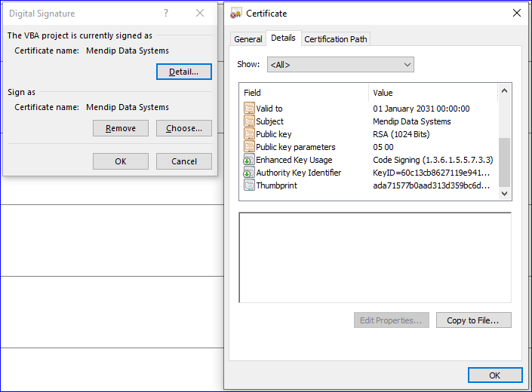
Task: Confirm with OK in Digital Signature dialog
Action: 121,161
